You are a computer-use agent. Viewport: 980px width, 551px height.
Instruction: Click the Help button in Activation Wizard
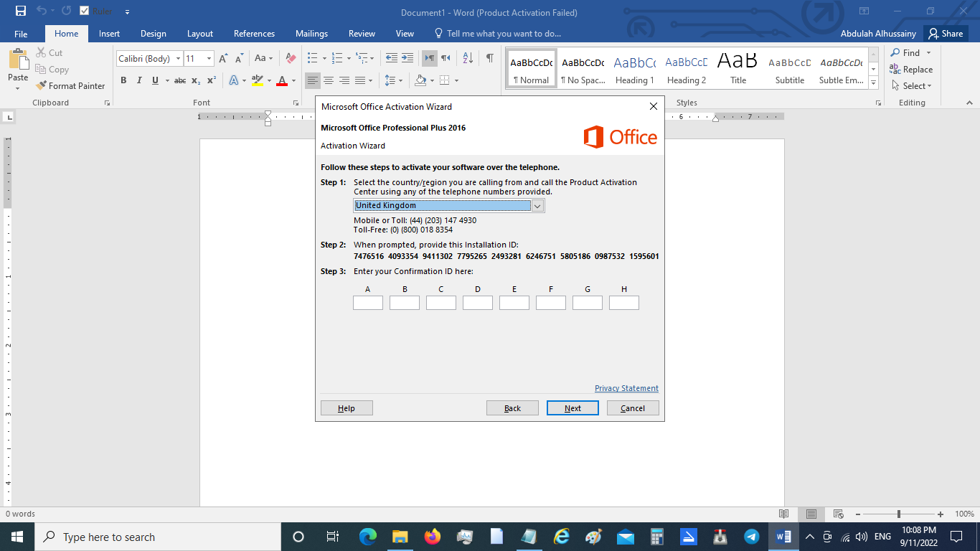pyautogui.click(x=347, y=408)
